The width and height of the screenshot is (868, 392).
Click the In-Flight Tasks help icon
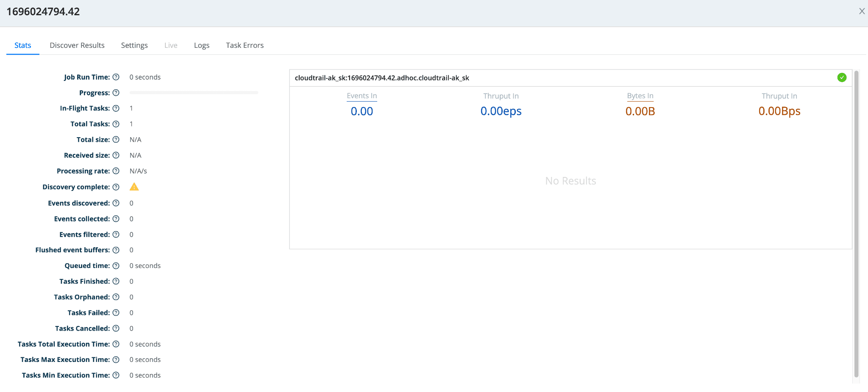click(116, 108)
